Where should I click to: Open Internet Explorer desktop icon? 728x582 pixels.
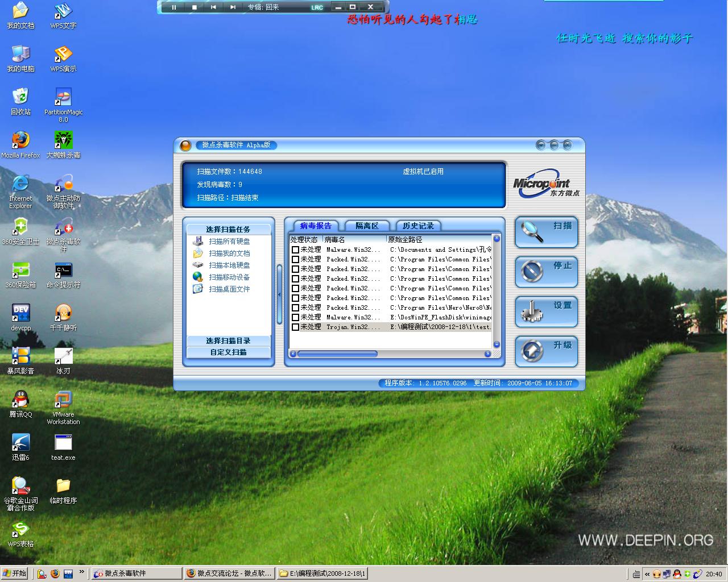pos(20,192)
